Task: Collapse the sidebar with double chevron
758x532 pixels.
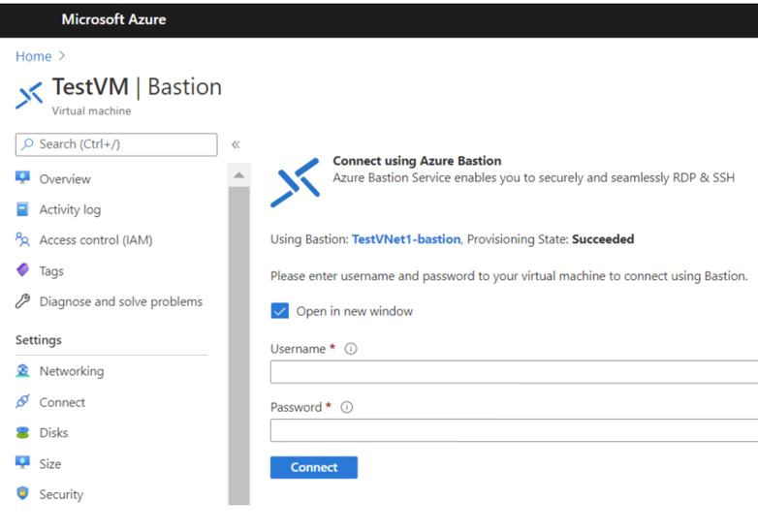Action: tap(236, 144)
